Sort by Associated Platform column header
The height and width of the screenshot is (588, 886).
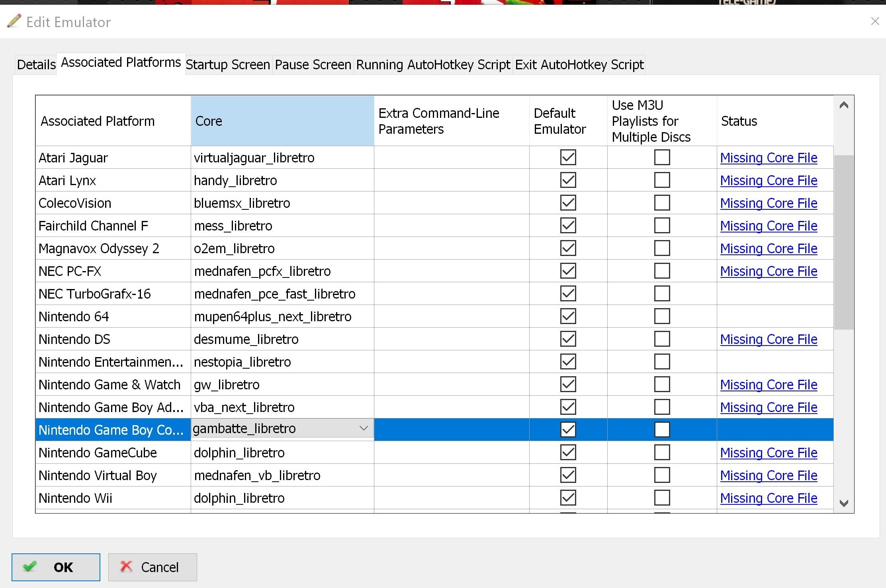[x=113, y=121]
